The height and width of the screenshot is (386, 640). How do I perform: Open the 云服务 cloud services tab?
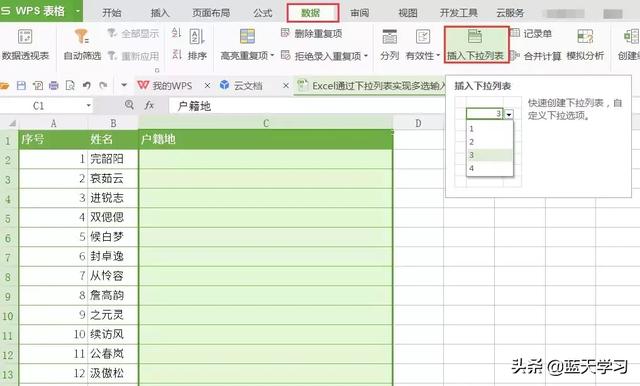click(510, 13)
